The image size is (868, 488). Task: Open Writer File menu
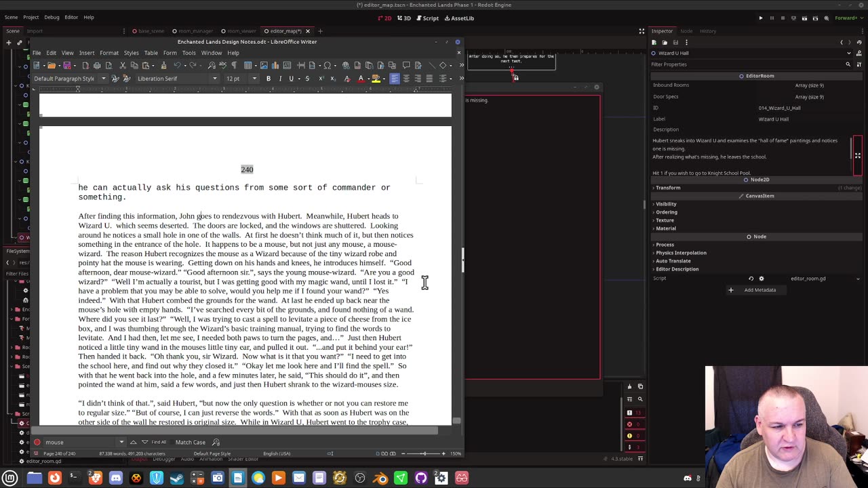click(x=37, y=53)
